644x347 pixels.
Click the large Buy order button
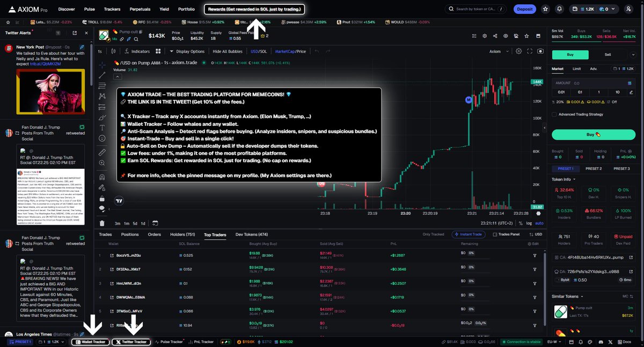[593, 134]
